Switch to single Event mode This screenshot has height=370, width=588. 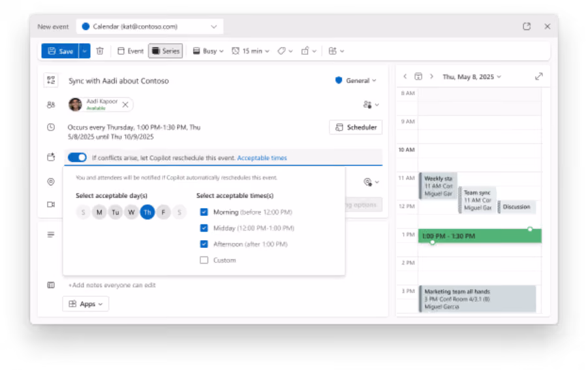click(x=131, y=51)
